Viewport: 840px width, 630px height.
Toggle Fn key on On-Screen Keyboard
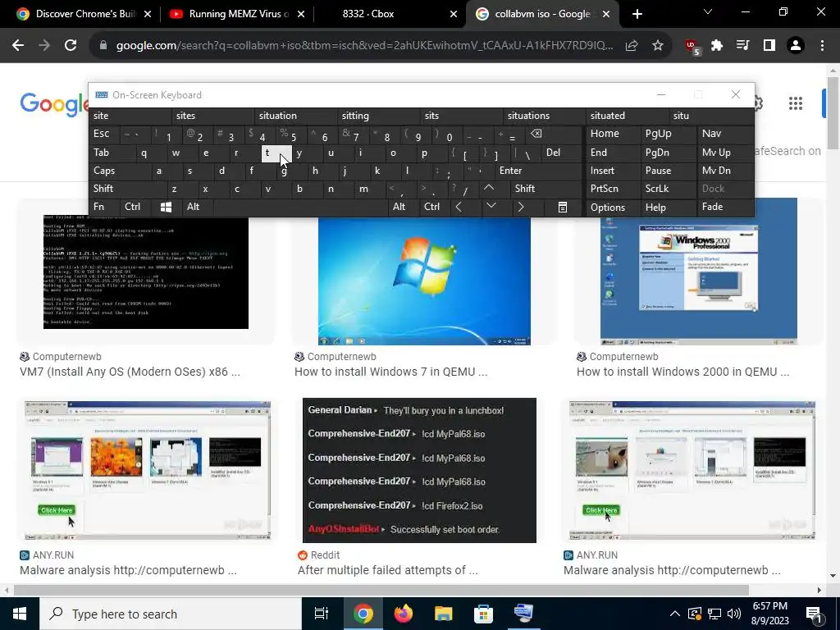click(x=104, y=207)
